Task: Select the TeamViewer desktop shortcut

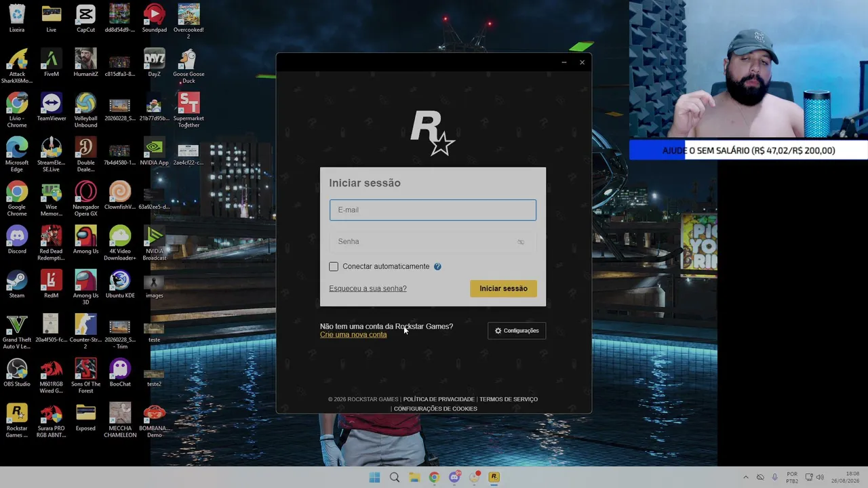Action: [x=52, y=107]
